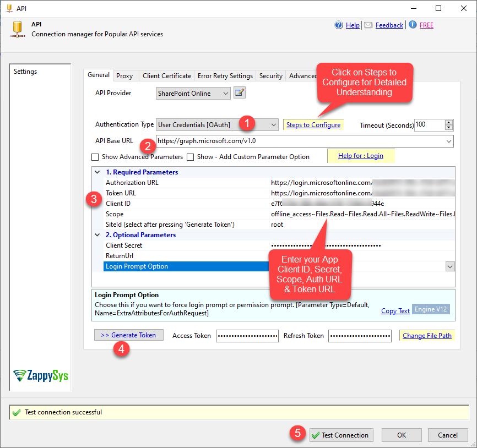Select the Login Prompt Option row
The height and width of the screenshot is (448, 477).
[279, 266]
